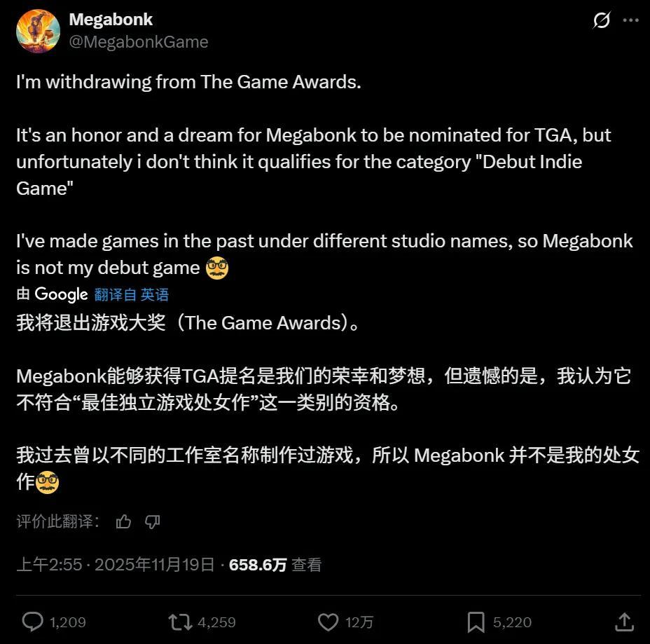The height and width of the screenshot is (644, 650).
Task: Rate the translation with thumbs down
Action: tap(152, 521)
